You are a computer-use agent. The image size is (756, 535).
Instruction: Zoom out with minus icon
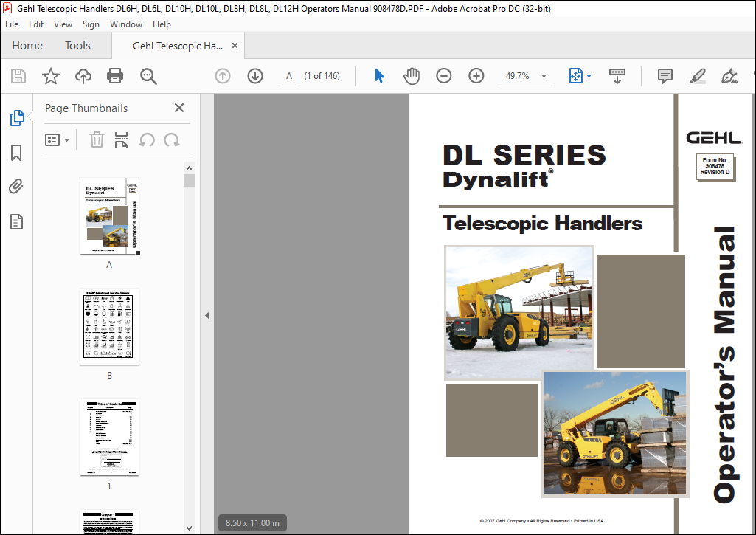pos(443,76)
